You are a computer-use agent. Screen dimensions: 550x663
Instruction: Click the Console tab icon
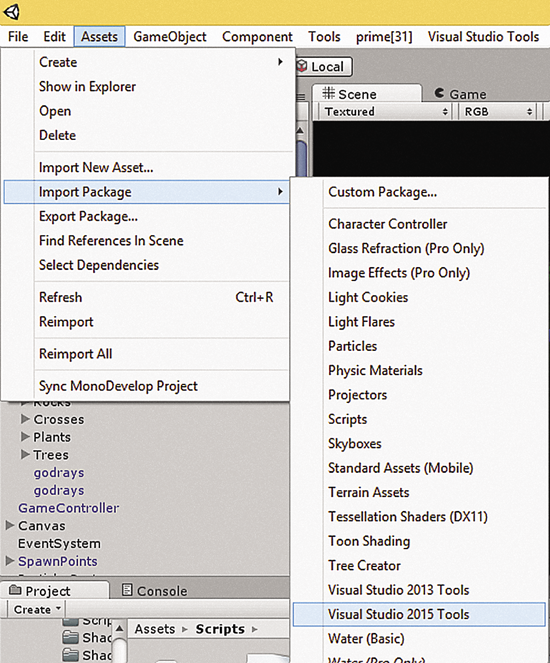point(127,590)
